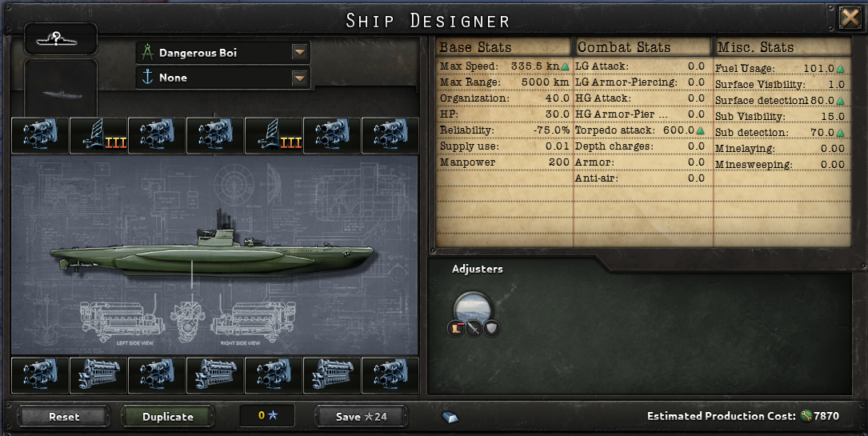Toggle the speed boot adjuster icon
The width and height of the screenshot is (868, 436).
pyautogui.click(x=455, y=329)
